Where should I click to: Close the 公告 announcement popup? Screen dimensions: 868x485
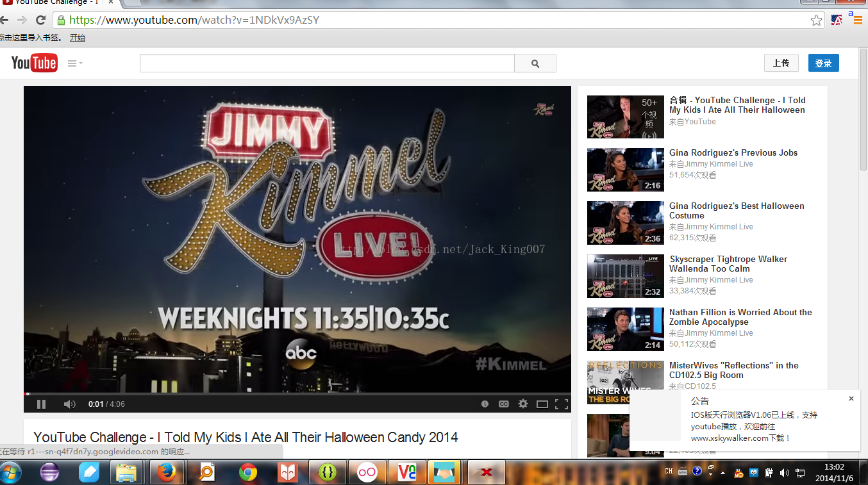[851, 399]
